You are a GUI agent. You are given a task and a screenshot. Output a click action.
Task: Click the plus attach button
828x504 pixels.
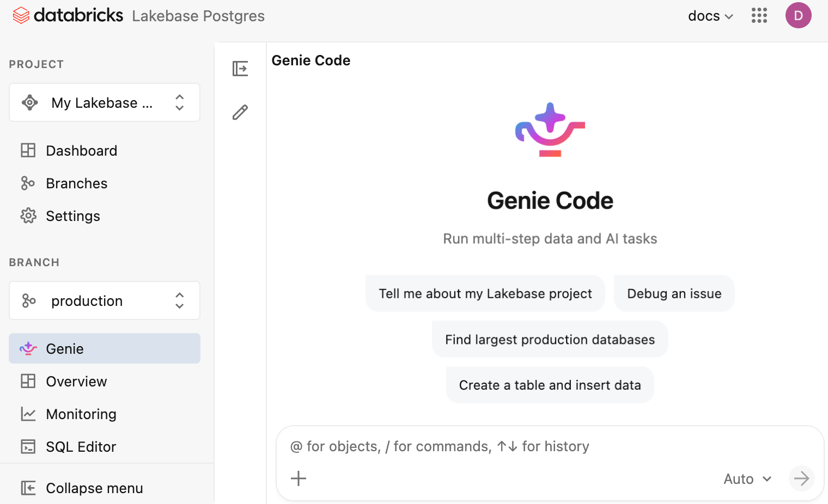coord(299,478)
